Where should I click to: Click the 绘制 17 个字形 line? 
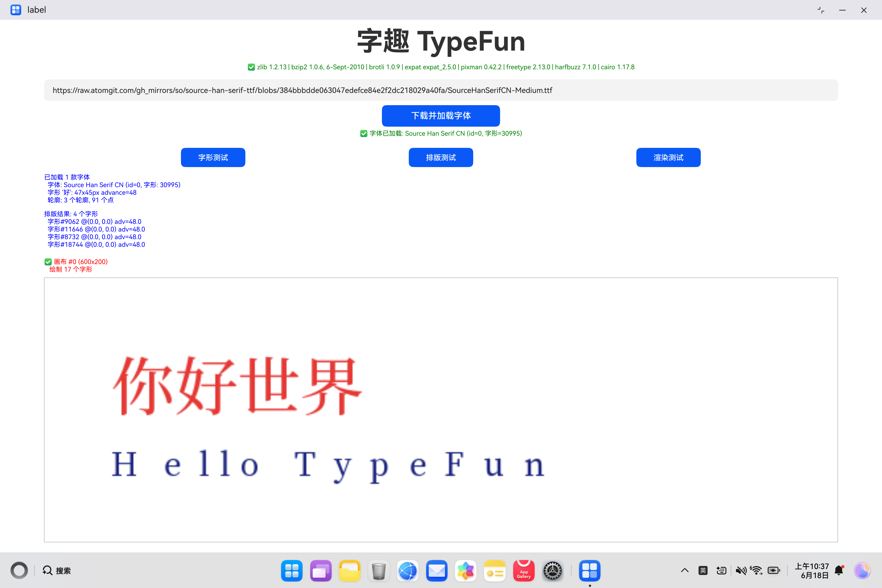coord(70,269)
